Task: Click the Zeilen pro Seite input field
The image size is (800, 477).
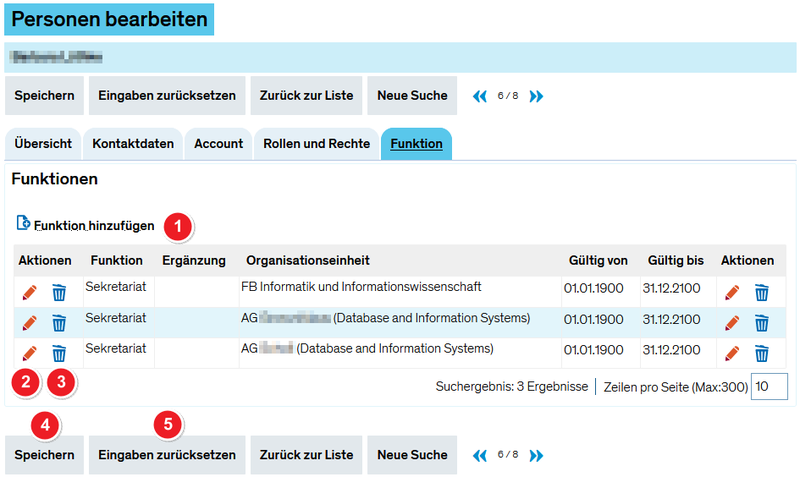Action: [x=769, y=387]
